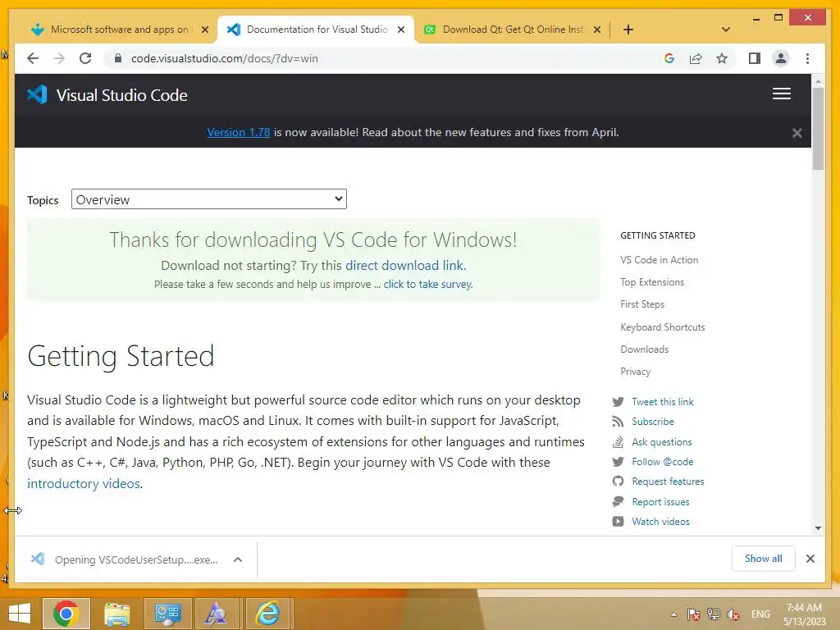Click Tweet this link text
This screenshot has height=630, width=840.
663,402
